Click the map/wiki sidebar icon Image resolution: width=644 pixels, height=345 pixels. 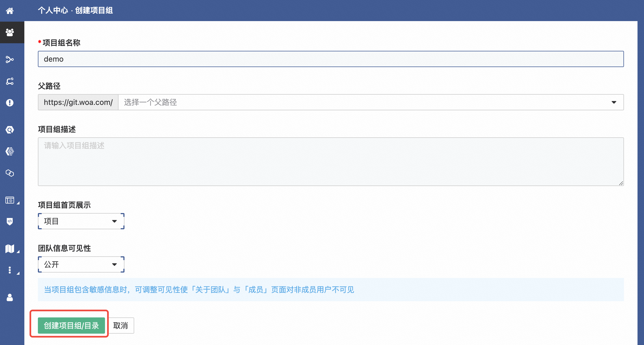pyautogui.click(x=10, y=248)
